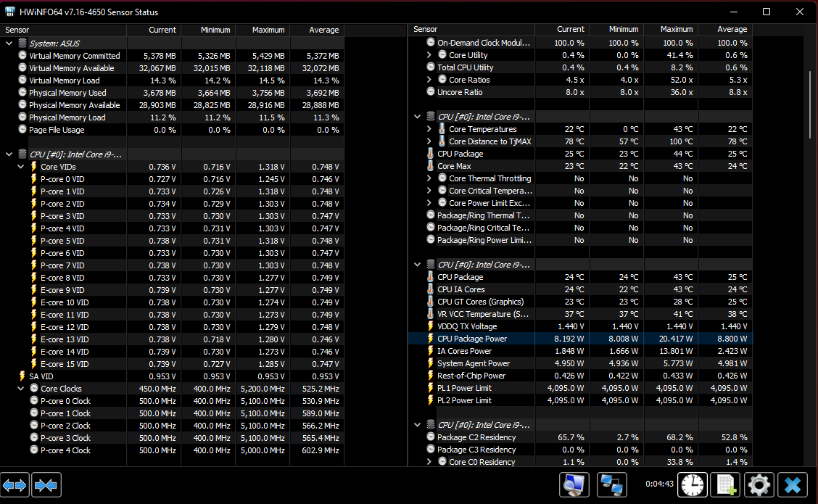Click the round icon beside Uncore Ratio
This screenshot has height=504, width=818.
pyautogui.click(x=430, y=91)
